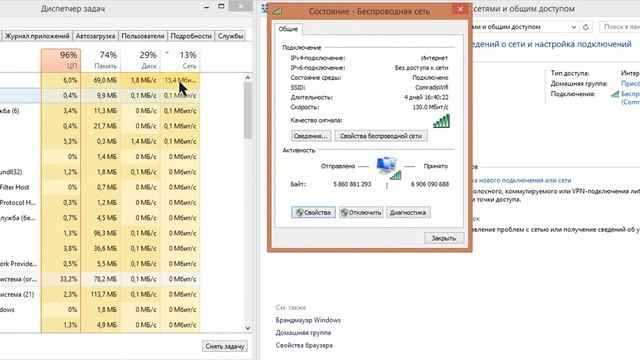Open Свойства беспроводной сети
The height and width of the screenshot is (360, 640).
click(x=381, y=136)
